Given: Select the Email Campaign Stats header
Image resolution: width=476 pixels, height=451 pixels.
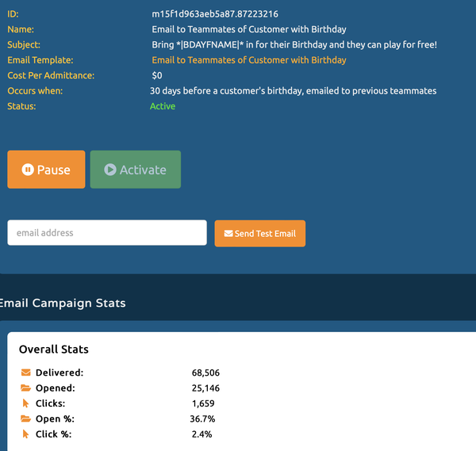Looking at the screenshot, I should (62, 303).
